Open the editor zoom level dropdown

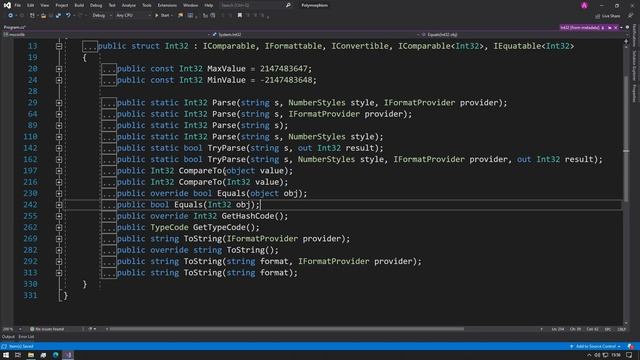point(11,329)
